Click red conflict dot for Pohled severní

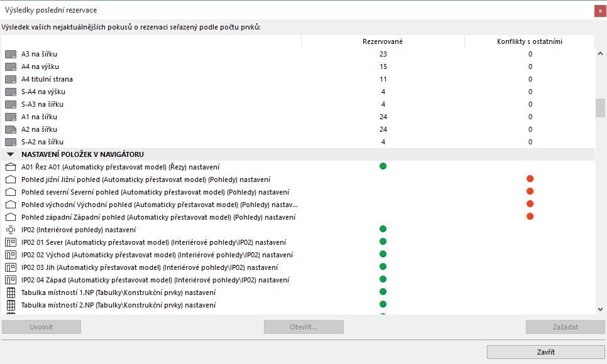click(x=530, y=191)
